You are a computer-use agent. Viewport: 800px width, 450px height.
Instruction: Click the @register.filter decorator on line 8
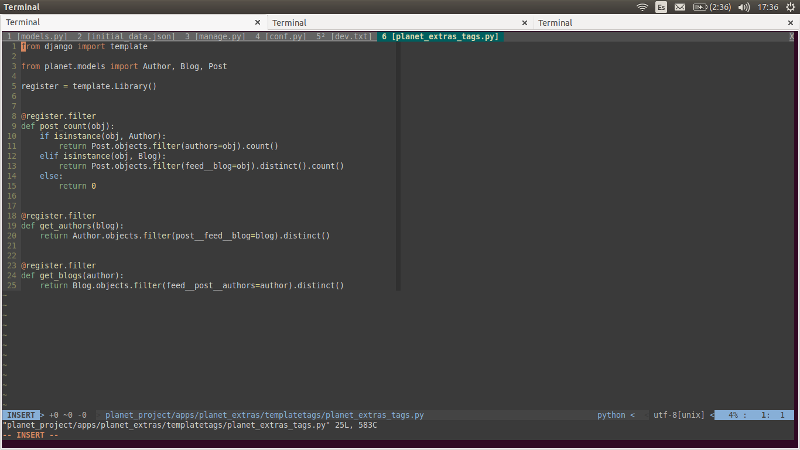tap(59, 116)
